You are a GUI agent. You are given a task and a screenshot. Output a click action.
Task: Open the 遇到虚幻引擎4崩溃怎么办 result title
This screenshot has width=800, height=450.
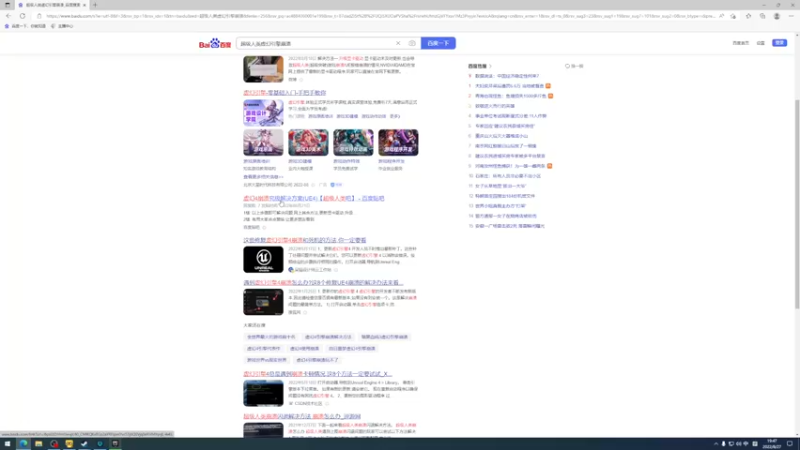(323, 283)
